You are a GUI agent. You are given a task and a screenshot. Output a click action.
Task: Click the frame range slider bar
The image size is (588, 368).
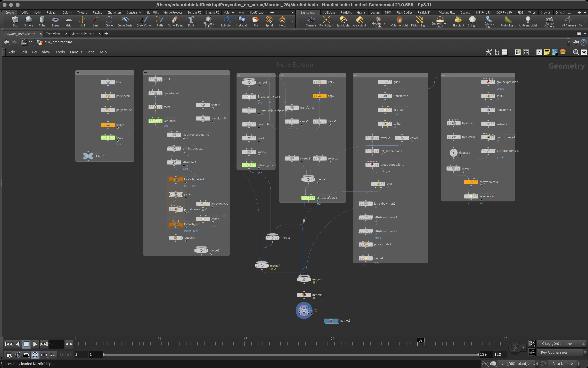(291, 355)
